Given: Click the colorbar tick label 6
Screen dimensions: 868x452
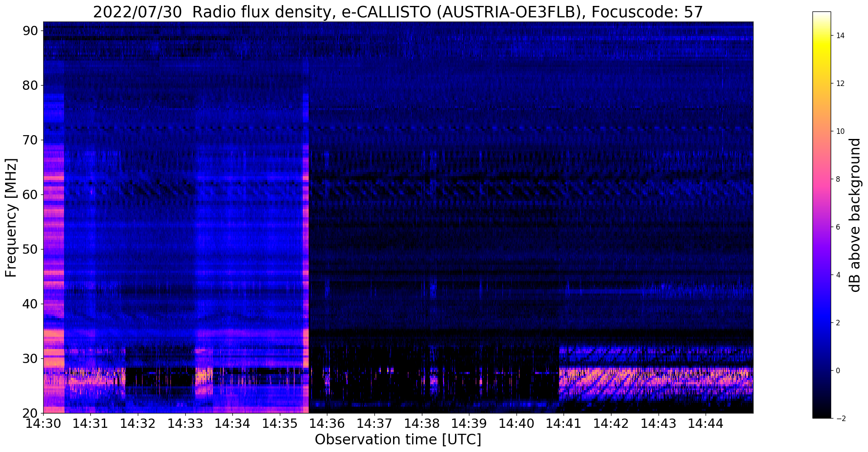Looking at the screenshot, I should coord(837,227).
